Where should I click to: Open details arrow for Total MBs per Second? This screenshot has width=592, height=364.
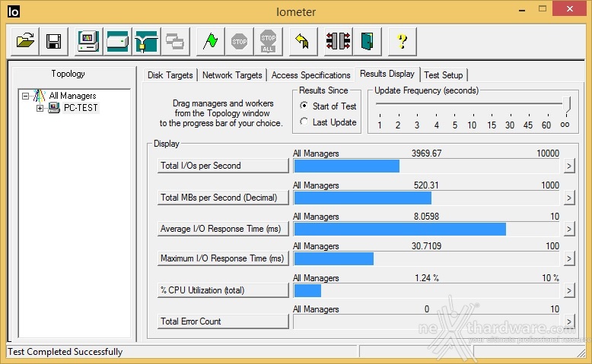pyautogui.click(x=569, y=198)
